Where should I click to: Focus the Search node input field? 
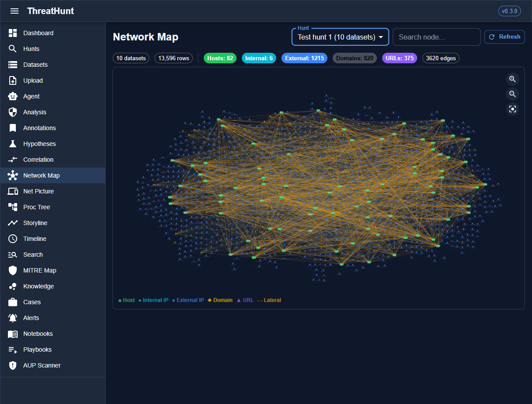pos(436,37)
